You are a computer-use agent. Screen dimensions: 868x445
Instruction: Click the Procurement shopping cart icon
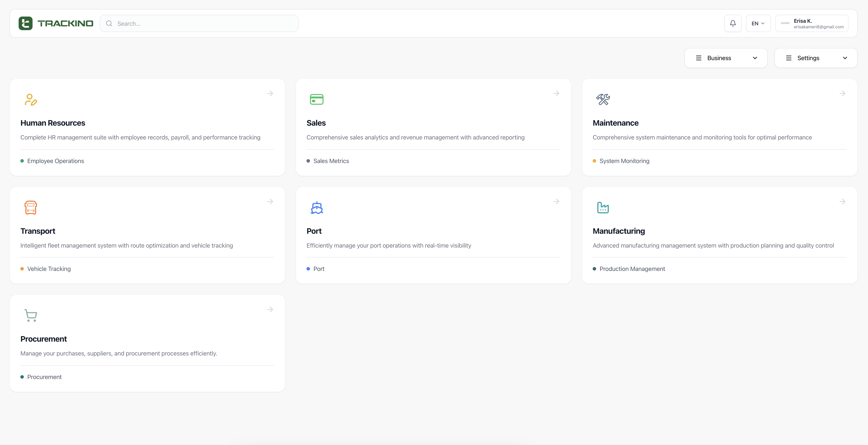tap(31, 315)
